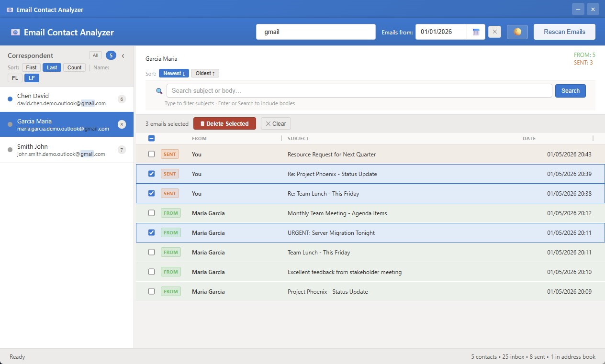Click the Rescan Emails button
Viewport: 605px width, 364px height.
click(x=564, y=32)
